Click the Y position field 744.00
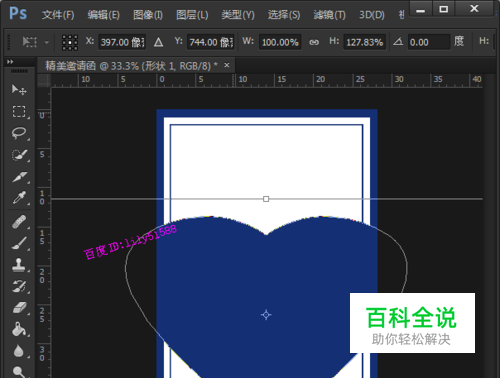Screen dimensions: 500x378 [211, 42]
